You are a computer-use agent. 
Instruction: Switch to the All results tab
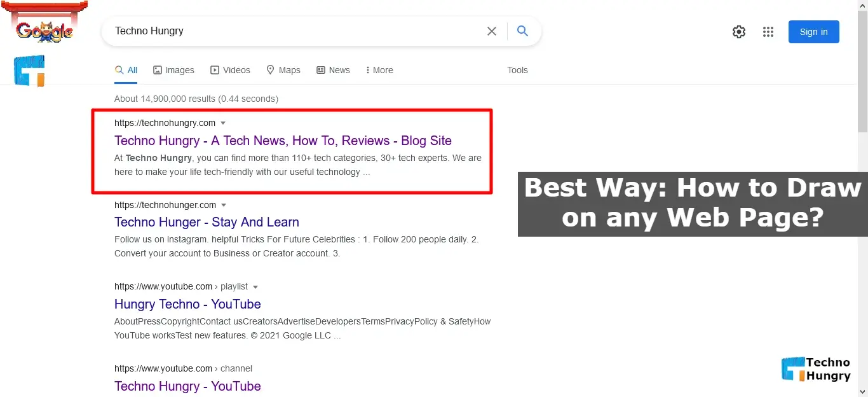click(x=126, y=70)
